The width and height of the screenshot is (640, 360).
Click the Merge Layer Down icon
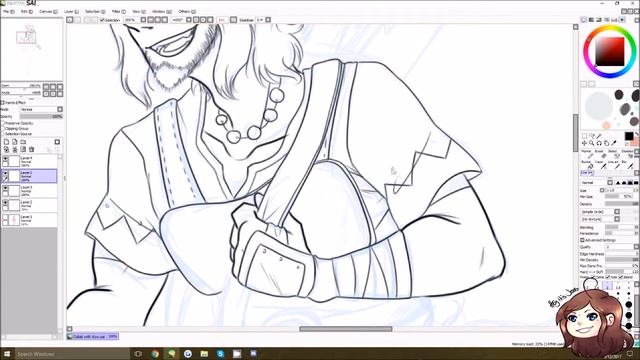pyautogui.click(x=15, y=149)
